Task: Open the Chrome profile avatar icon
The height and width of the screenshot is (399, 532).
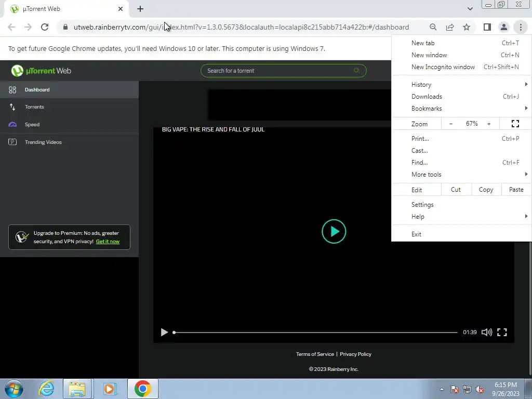Action: coord(504,27)
